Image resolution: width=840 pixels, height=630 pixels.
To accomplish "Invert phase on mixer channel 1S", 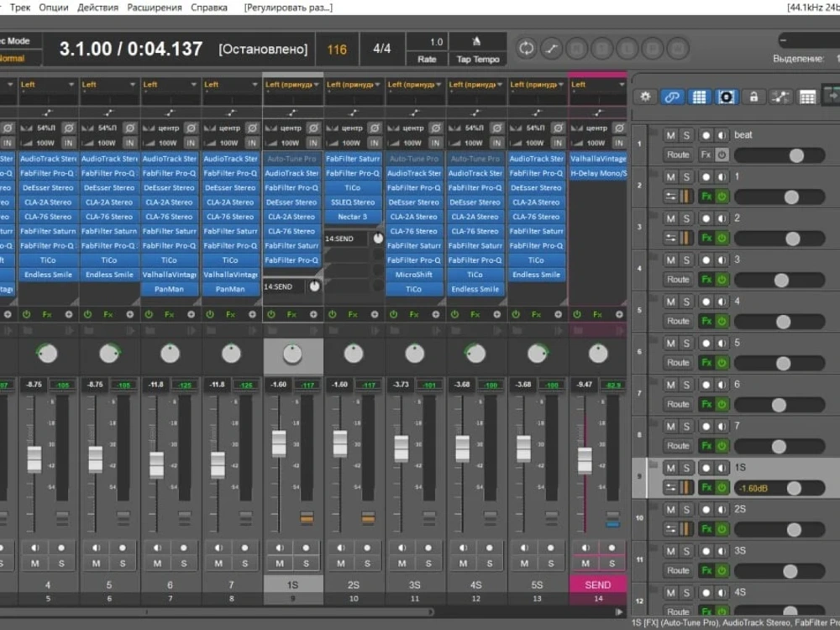I will 312,128.
